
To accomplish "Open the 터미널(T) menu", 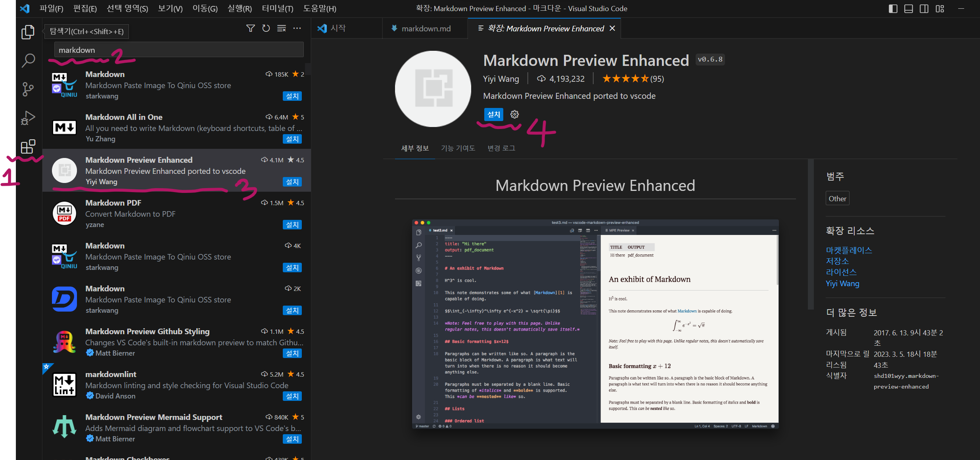I will [x=277, y=9].
